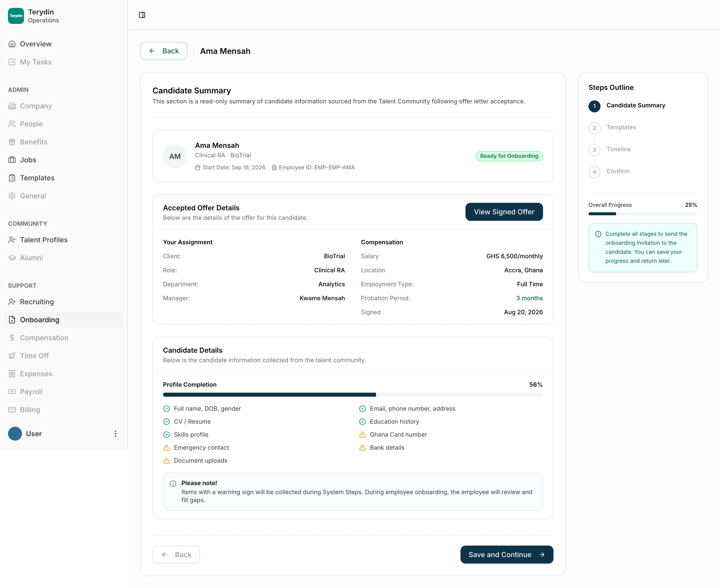Open Payroll section
Viewport: 720px width, 588px height.
(x=64, y=392)
